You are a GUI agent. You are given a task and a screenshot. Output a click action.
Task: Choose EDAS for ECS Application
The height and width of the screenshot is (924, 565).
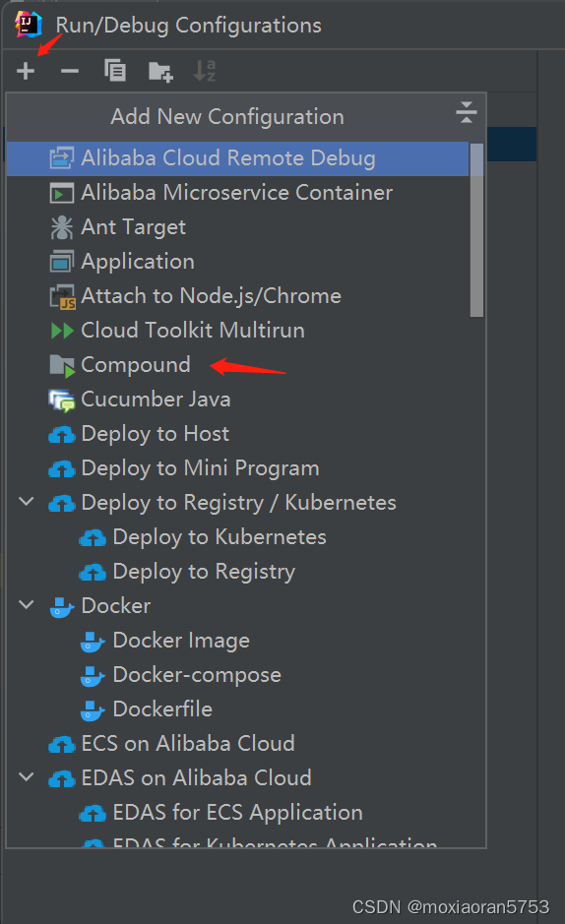[x=237, y=813]
